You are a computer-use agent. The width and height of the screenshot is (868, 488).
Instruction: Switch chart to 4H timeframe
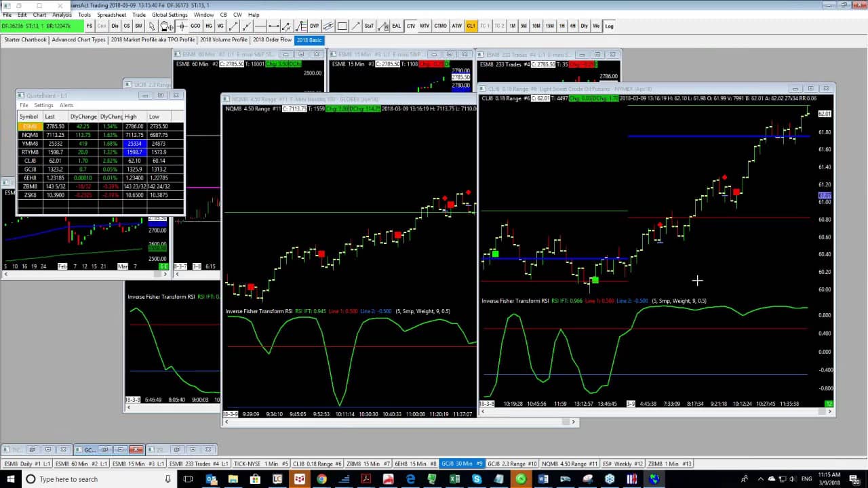(573, 26)
